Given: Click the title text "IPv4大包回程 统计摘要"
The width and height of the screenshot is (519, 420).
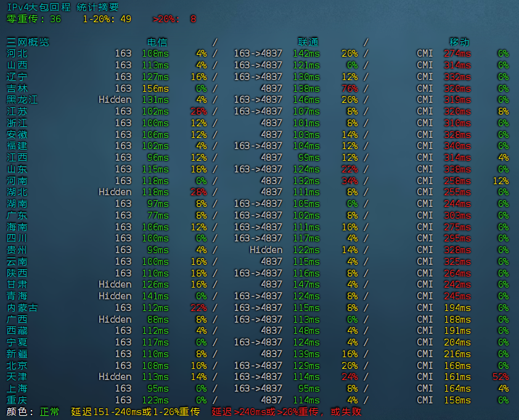Looking at the screenshot, I should click(63, 7).
